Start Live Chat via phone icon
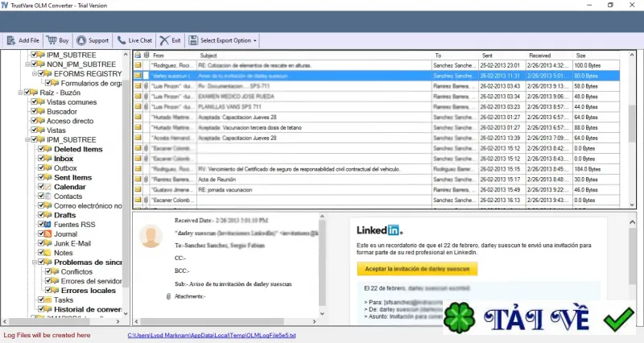 pos(122,40)
